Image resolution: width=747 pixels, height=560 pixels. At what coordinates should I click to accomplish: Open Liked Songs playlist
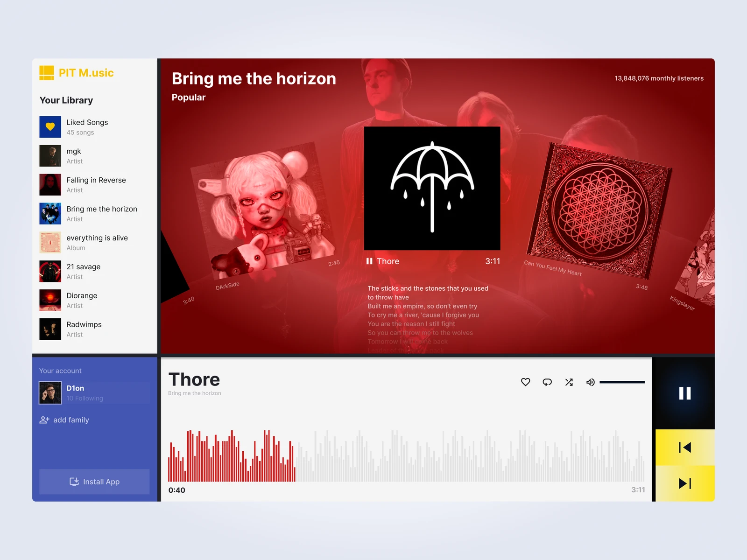94,127
